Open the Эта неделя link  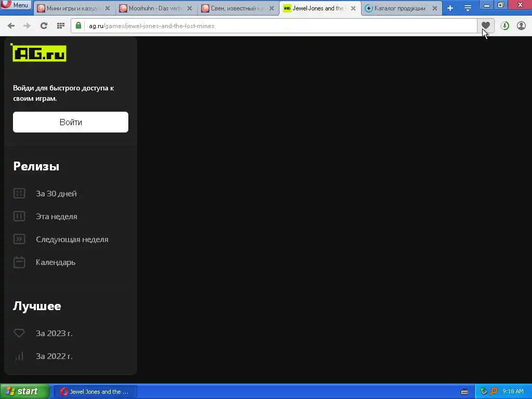(57, 217)
